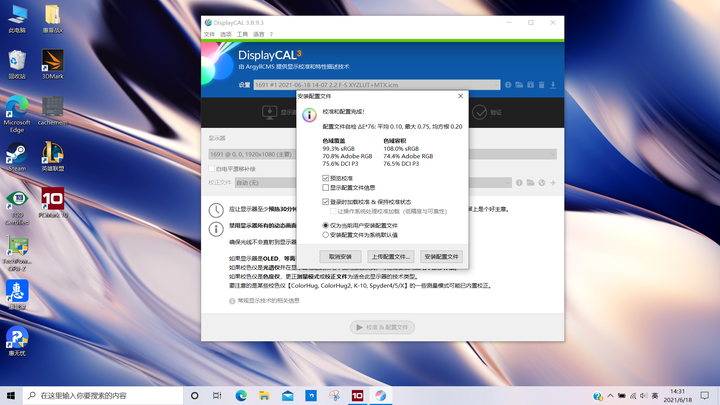Toggle the 预览校准 checkbox
This screenshot has width=720, height=405.
tap(325, 178)
